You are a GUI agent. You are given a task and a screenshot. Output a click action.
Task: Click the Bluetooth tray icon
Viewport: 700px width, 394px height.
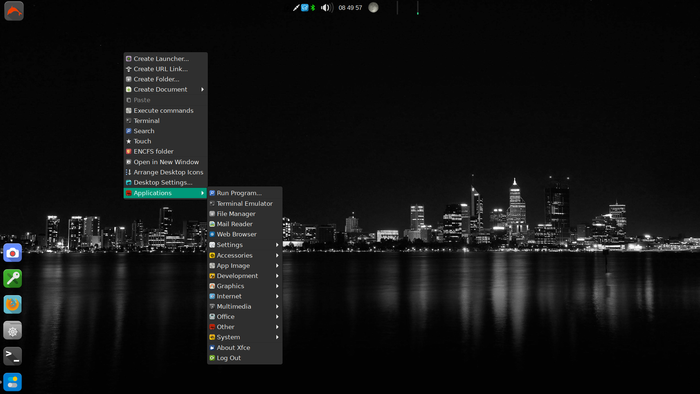point(313,8)
